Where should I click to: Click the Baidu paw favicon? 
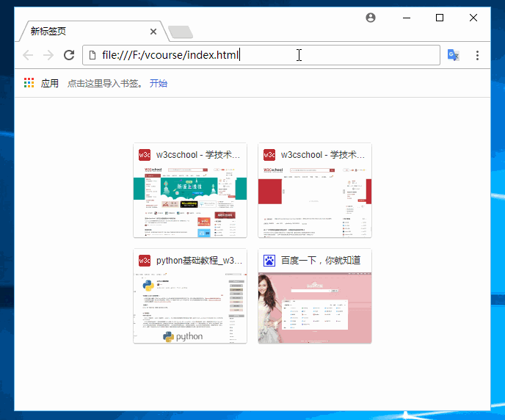tap(269, 261)
